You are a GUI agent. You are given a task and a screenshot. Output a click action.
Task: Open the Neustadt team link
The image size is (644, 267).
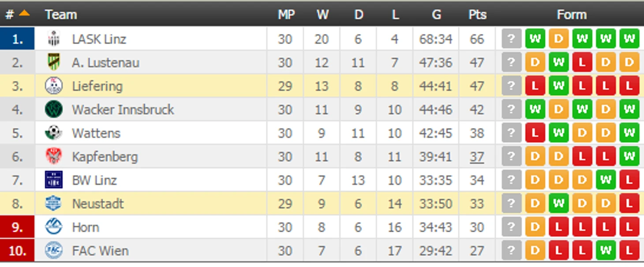[98, 204]
